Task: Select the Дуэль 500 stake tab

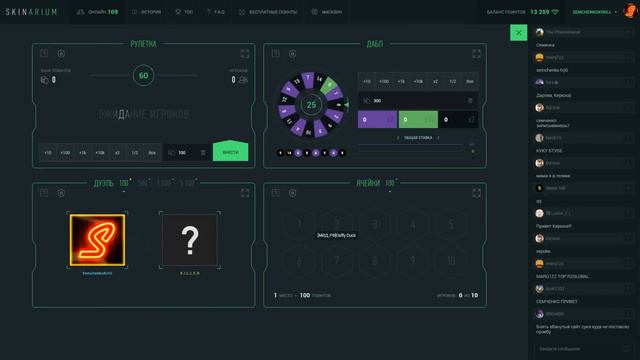Action: pyautogui.click(x=142, y=183)
